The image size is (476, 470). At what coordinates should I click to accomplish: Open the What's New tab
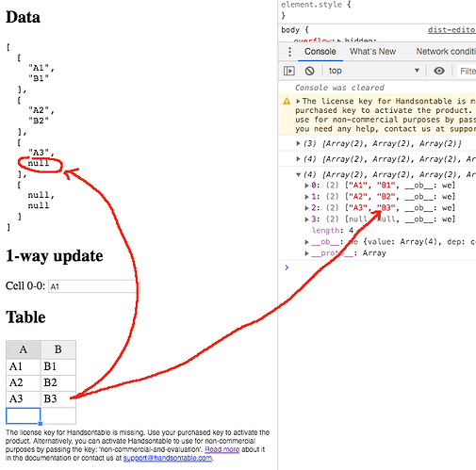click(372, 52)
